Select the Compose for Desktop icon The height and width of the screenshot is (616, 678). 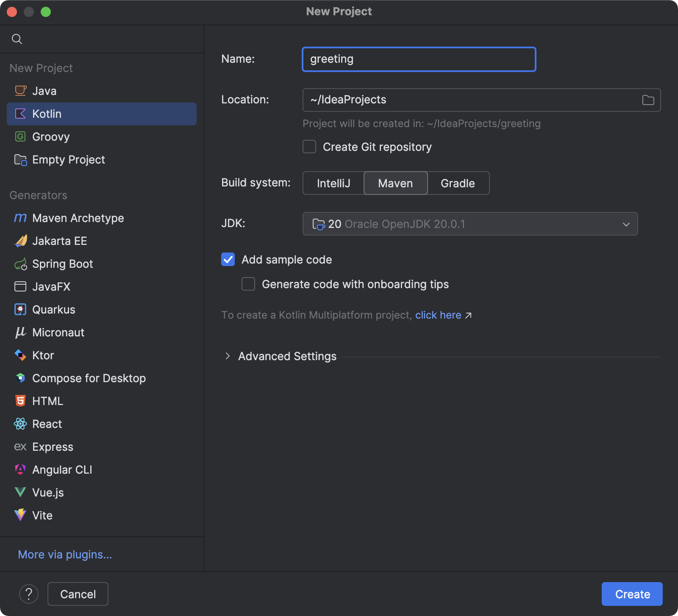click(x=20, y=378)
